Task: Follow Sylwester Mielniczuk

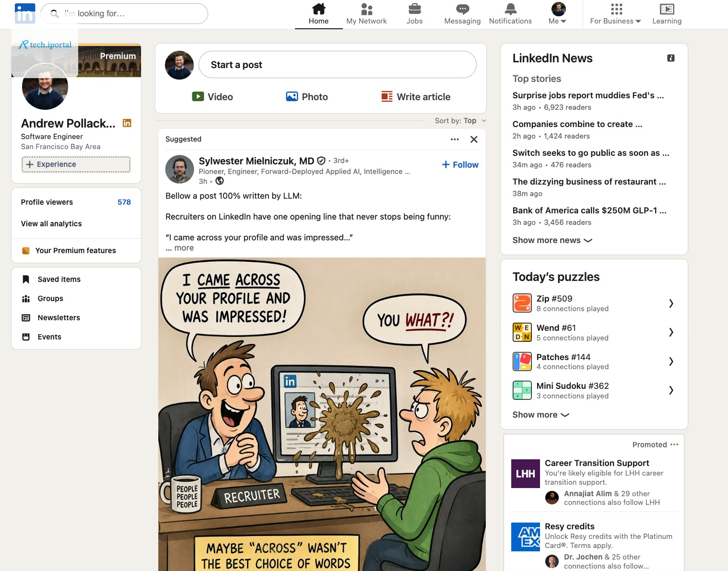Action: point(460,164)
